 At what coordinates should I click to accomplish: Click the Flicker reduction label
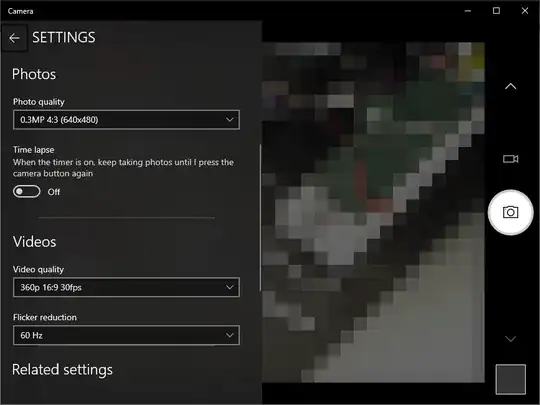pos(45,317)
